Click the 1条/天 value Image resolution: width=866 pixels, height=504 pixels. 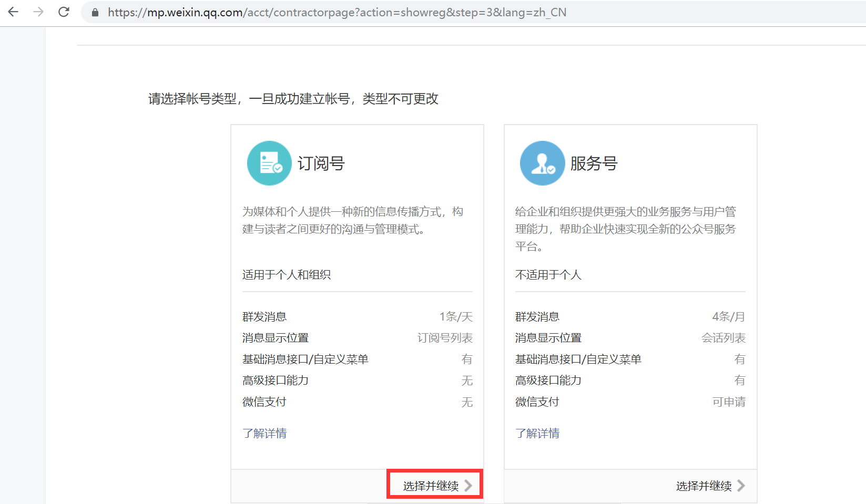click(456, 317)
